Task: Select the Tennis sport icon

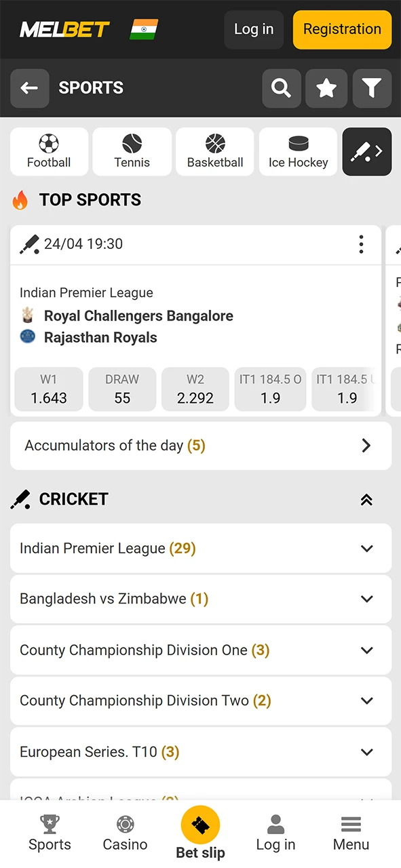Action: pyautogui.click(x=132, y=151)
